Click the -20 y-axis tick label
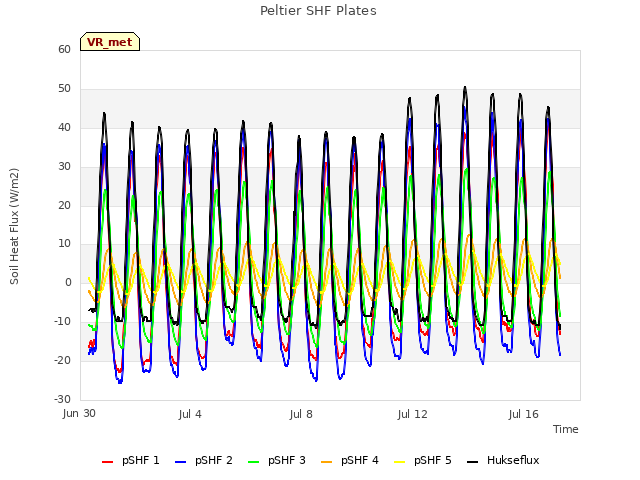 coord(62,360)
